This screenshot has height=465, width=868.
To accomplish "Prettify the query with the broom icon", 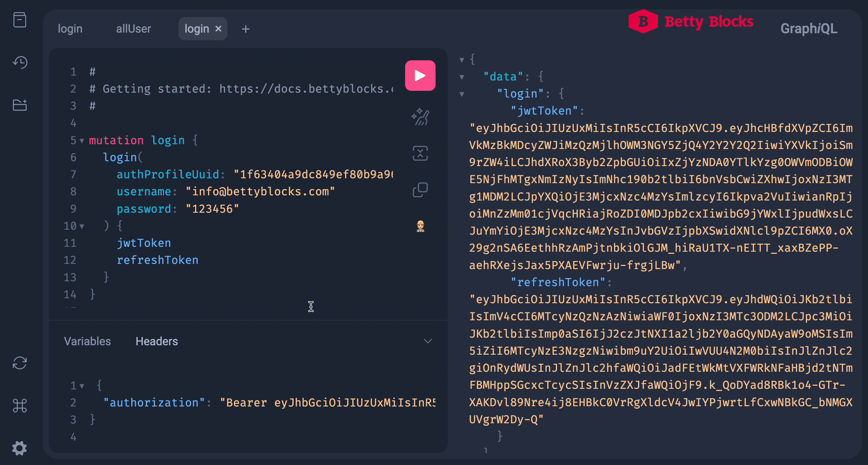I will pos(420,117).
